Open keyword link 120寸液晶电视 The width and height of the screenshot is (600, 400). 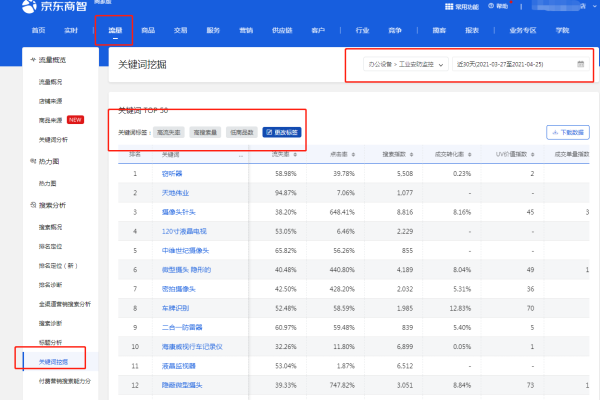click(x=184, y=231)
